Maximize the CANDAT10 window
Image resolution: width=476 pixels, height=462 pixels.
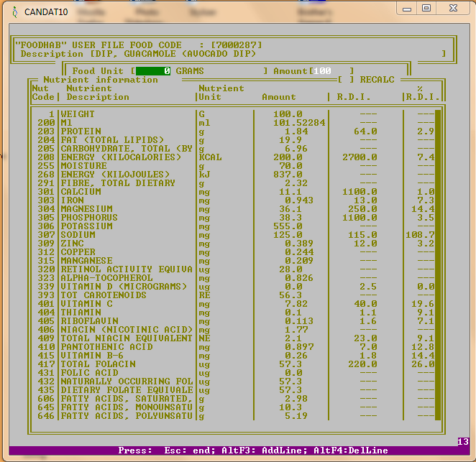point(426,8)
